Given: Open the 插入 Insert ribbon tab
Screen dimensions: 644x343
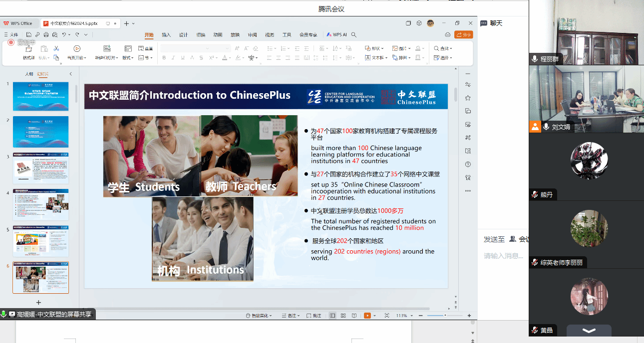Looking at the screenshot, I should pyautogui.click(x=166, y=35).
